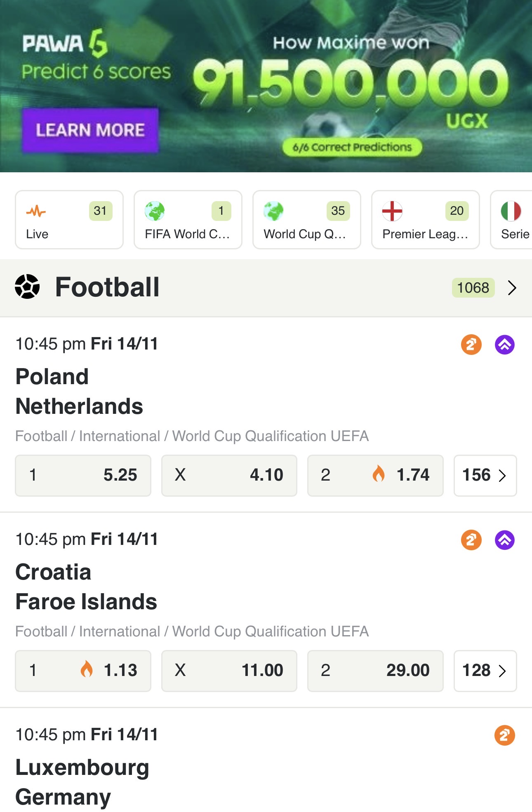The image size is (532, 812).
Task: Show all 128 markets for Croatia vs Faroe Islands
Action: (485, 671)
